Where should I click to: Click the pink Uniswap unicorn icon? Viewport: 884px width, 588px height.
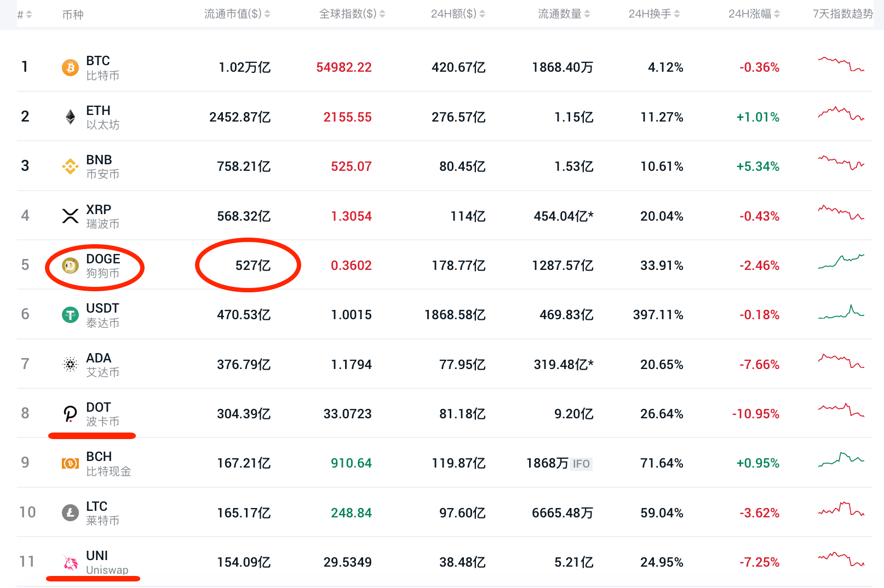[x=70, y=562]
